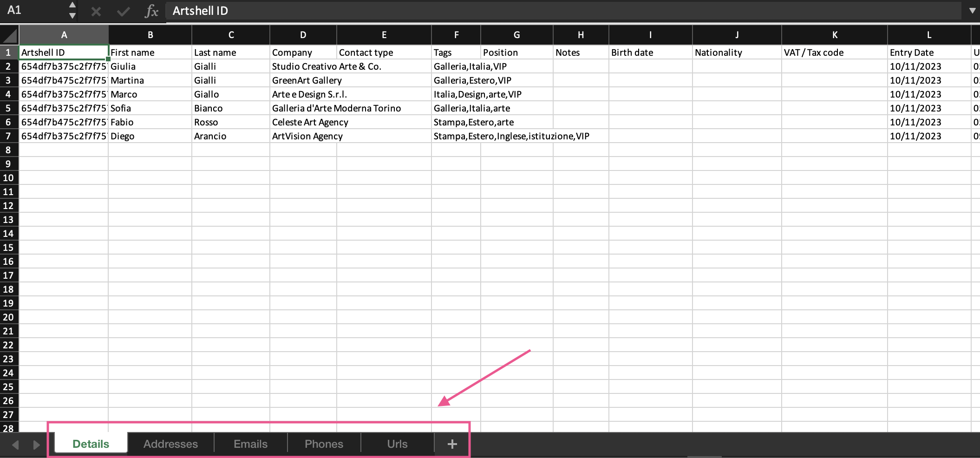Screen dimensions: 980x458
Task: Click the Celeste Art Agency cell
Action: 303,122
